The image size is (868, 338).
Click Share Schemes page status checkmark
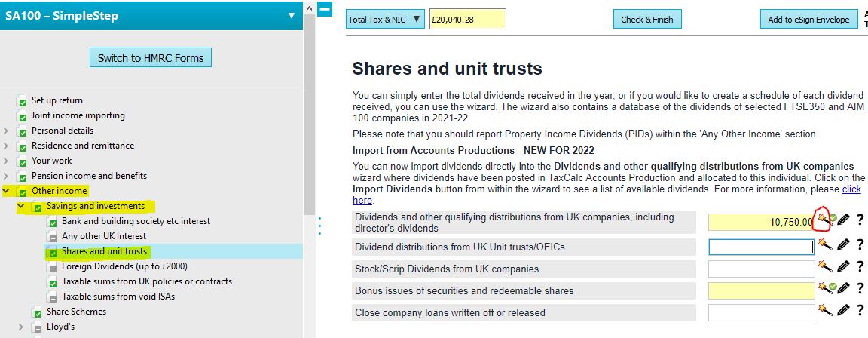coord(38,312)
